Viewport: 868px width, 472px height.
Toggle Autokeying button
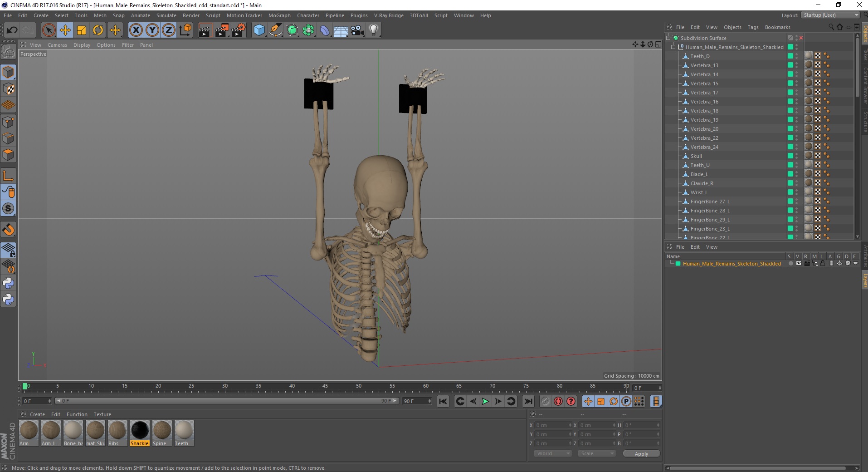[x=558, y=401]
